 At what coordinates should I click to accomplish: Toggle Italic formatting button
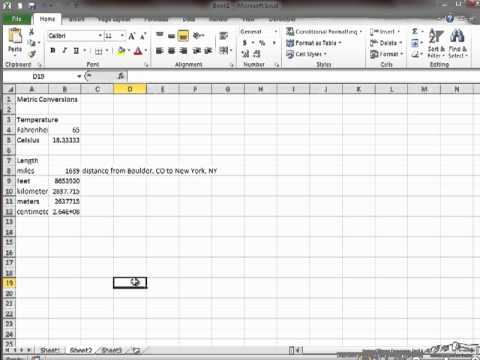click(x=65, y=51)
